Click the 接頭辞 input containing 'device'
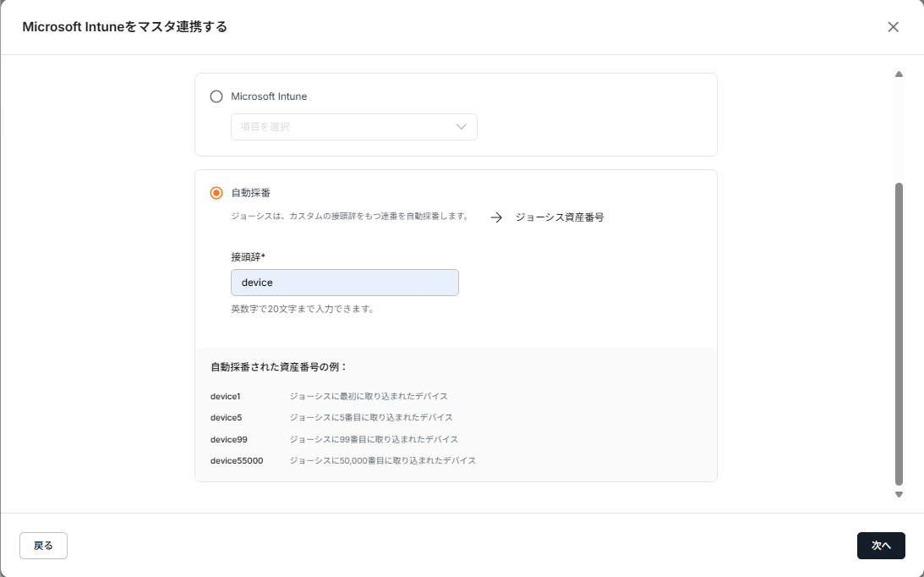The width and height of the screenshot is (924, 577). [344, 283]
